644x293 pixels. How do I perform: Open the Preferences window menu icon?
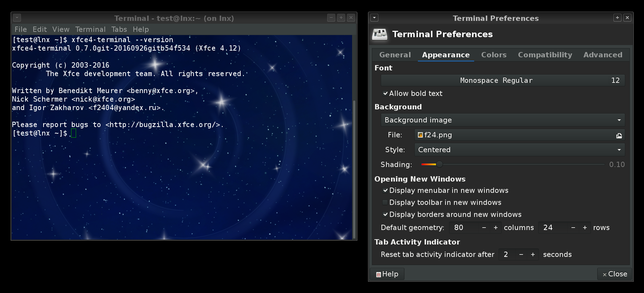click(x=374, y=18)
